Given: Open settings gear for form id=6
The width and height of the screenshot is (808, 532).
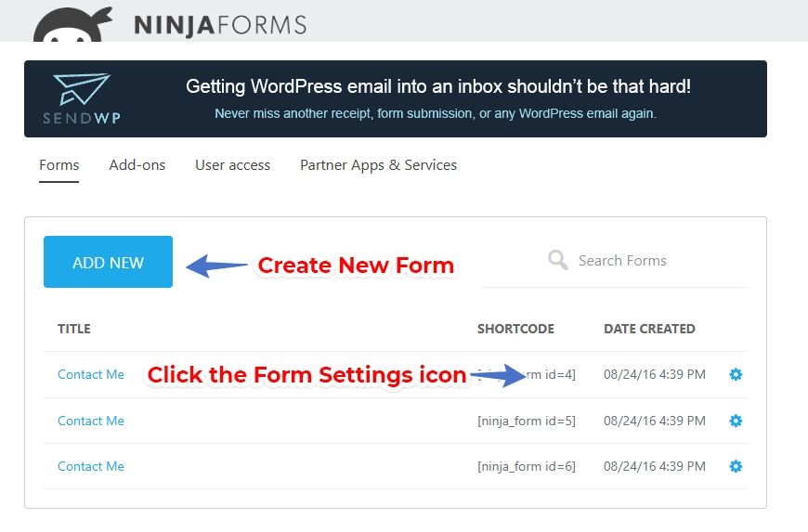Looking at the screenshot, I should [736, 466].
